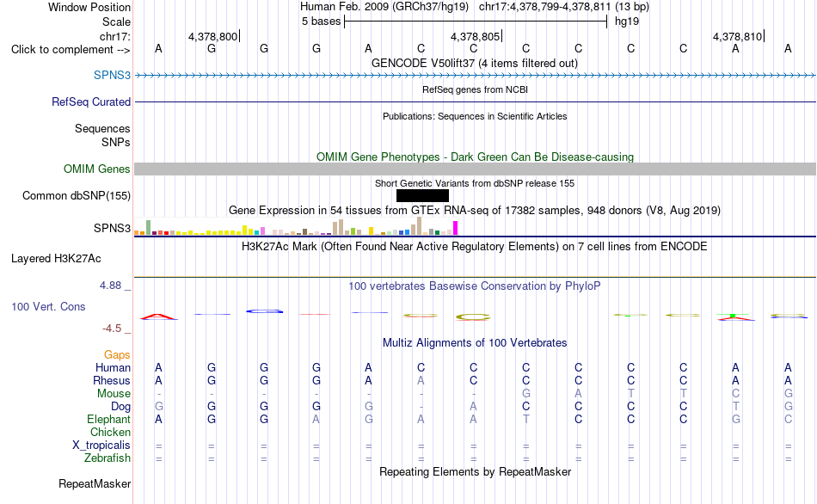The height and width of the screenshot is (504, 817).
Task: Click the large olive PhyloP conservation logo
Action: click(473, 317)
